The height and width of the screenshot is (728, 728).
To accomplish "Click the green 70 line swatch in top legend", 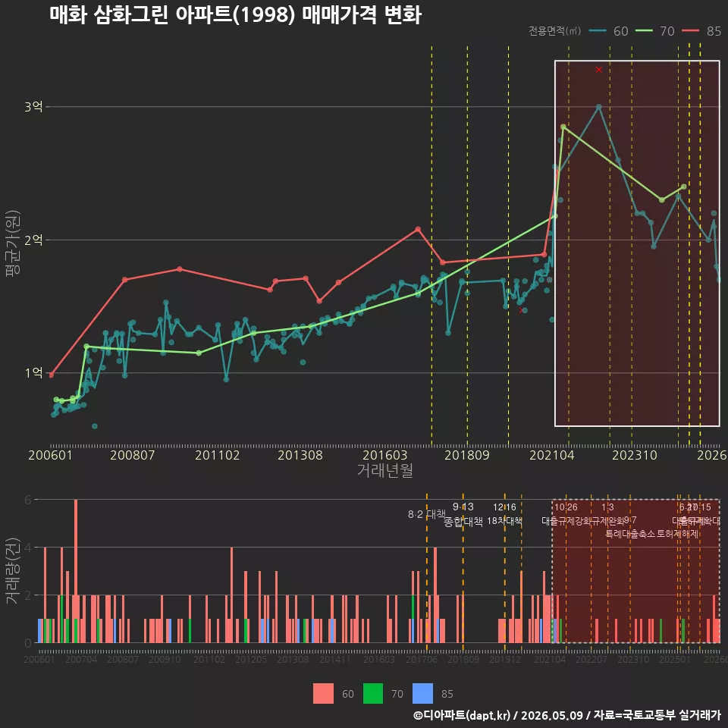I will pyautogui.click(x=644, y=31).
